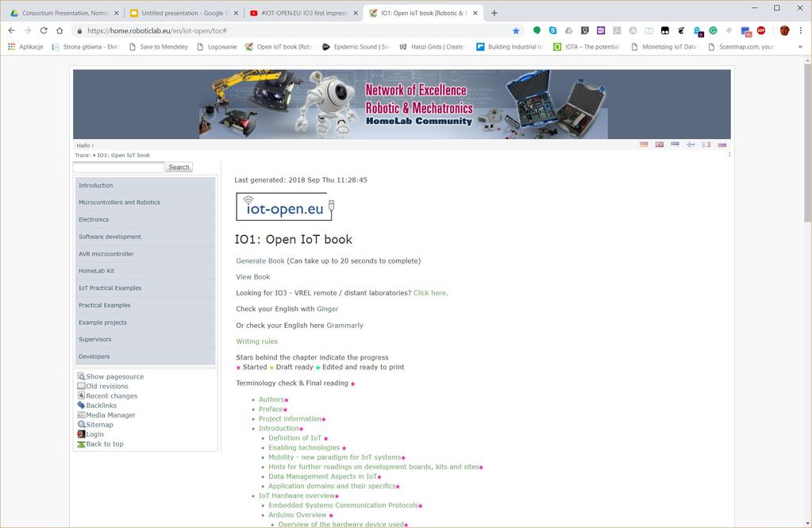Open the HomeLab Kit sidebar item

pos(145,271)
